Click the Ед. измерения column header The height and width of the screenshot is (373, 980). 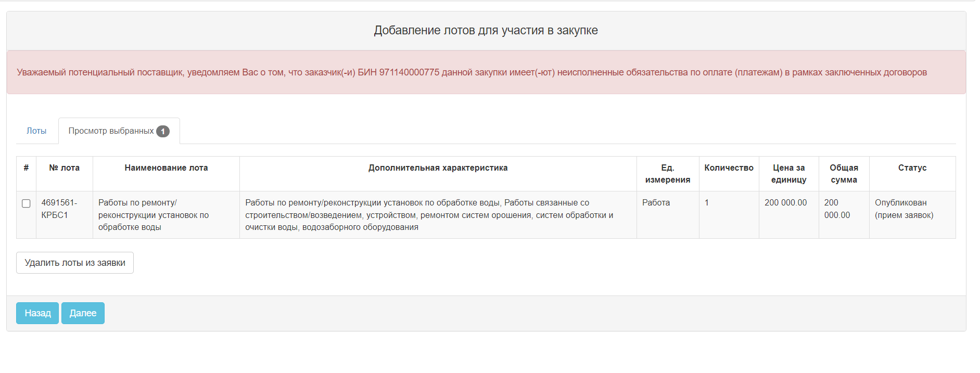point(667,174)
